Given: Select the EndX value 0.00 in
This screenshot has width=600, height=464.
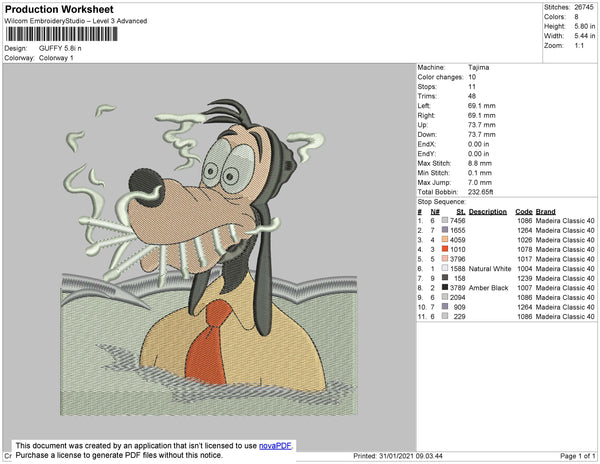Looking at the screenshot, I should (478, 144).
